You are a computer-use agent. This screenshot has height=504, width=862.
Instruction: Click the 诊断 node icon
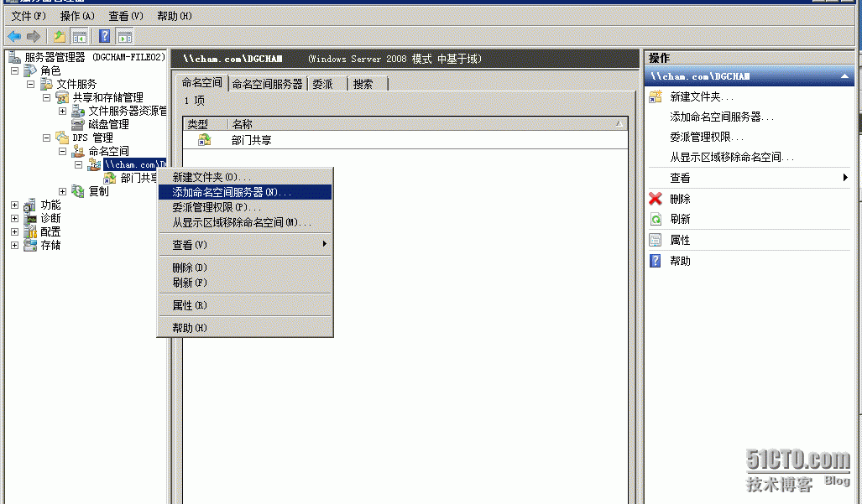coord(31,218)
